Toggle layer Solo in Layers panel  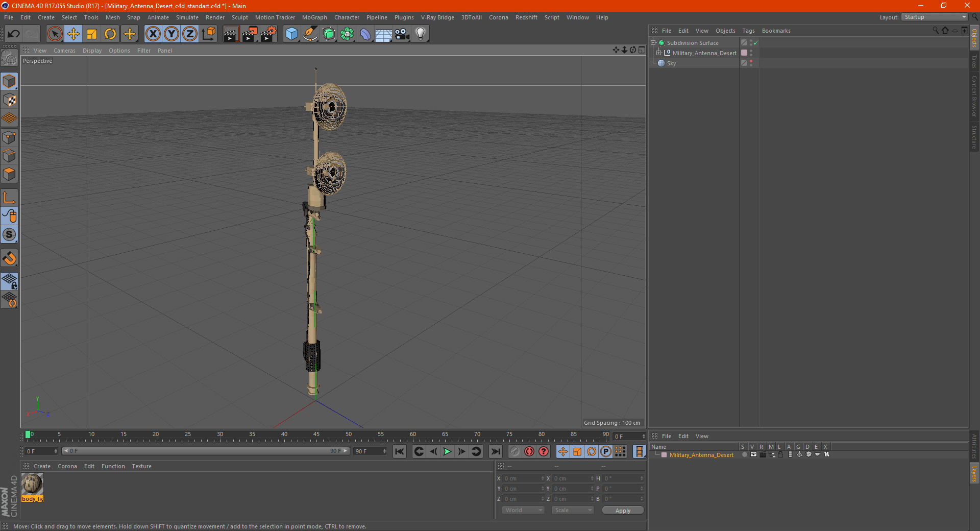744,454
